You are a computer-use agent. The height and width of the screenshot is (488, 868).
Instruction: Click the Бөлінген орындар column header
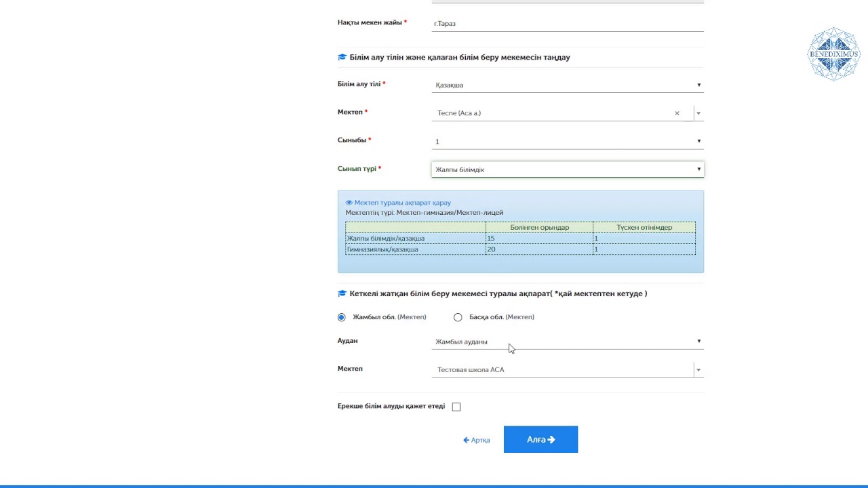click(540, 228)
